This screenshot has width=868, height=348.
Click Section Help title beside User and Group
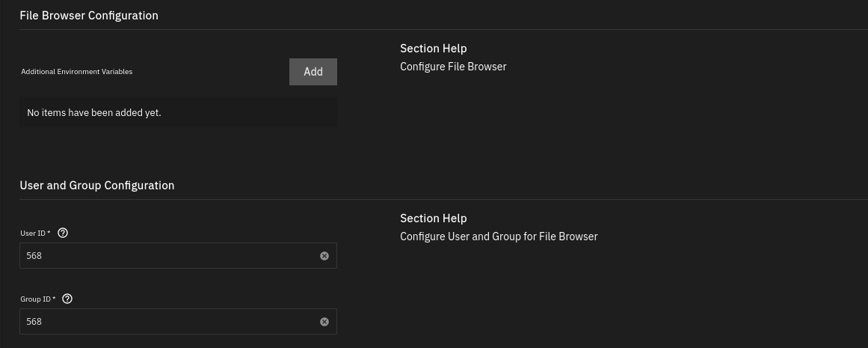click(433, 219)
